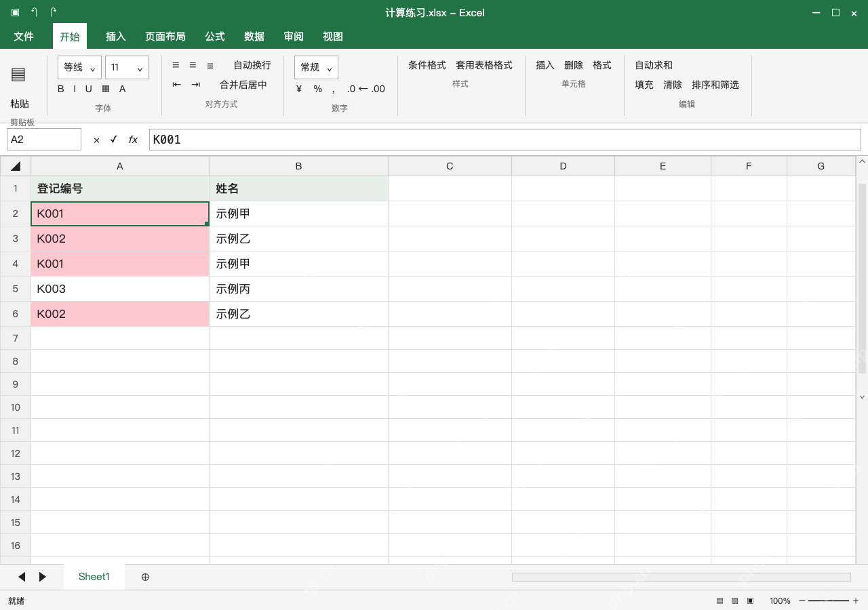Open the cell borders grid icon
The image size is (868, 610).
pyautogui.click(x=106, y=89)
